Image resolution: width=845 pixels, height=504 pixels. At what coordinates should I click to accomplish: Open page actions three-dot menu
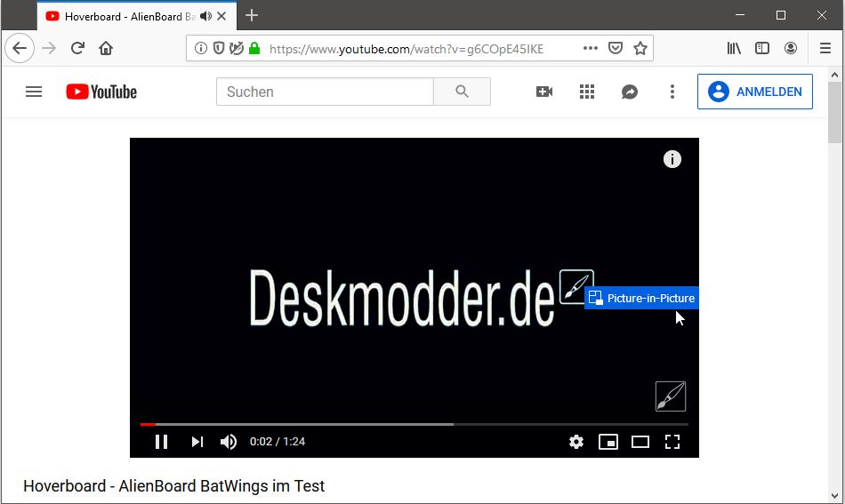point(590,49)
